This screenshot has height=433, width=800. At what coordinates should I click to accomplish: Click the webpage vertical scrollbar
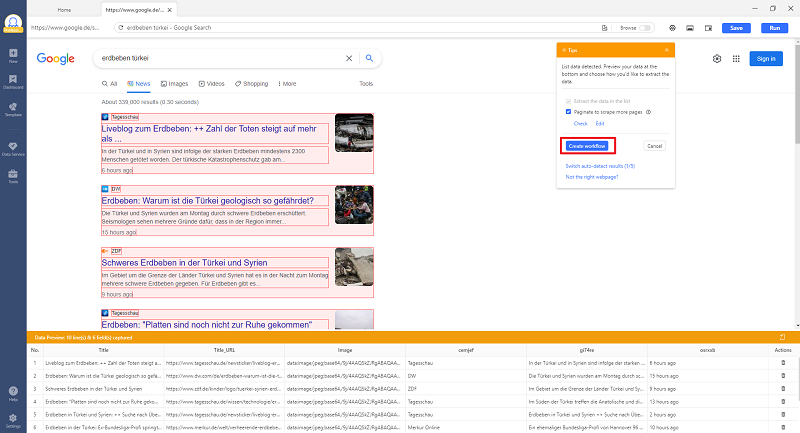click(796, 94)
